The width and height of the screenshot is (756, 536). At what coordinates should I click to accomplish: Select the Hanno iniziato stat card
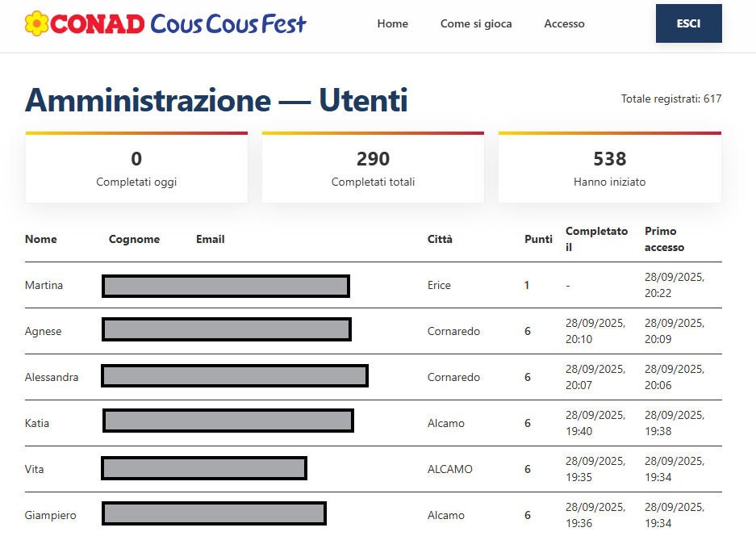pyautogui.click(x=609, y=167)
